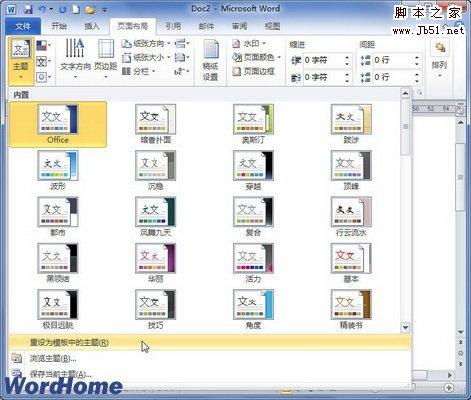Apply the 角度 theme
Viewport: 471px width, 400px height.
click(x=253, y=309)
